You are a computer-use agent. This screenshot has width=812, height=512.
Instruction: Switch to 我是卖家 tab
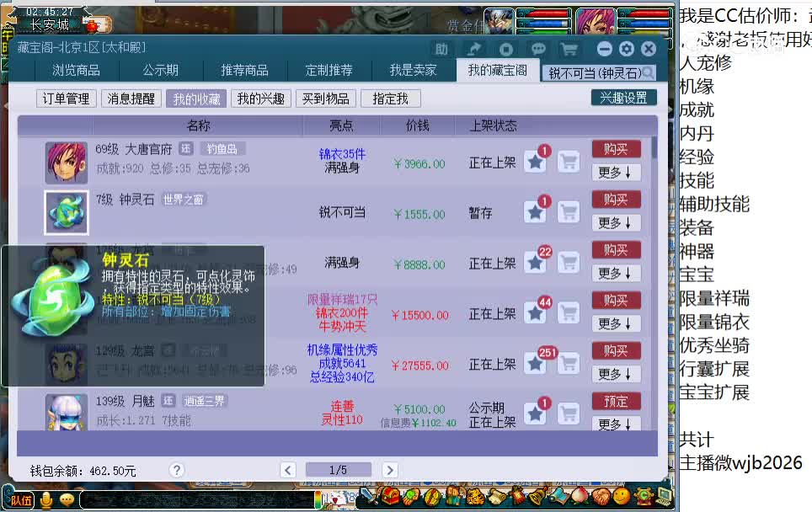[x=413, y=71]
